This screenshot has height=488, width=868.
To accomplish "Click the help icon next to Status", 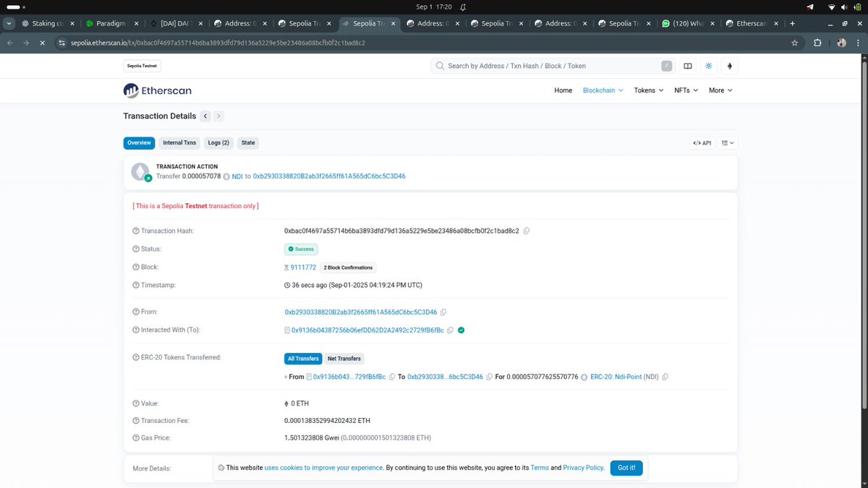I will (x=135, y=249).
